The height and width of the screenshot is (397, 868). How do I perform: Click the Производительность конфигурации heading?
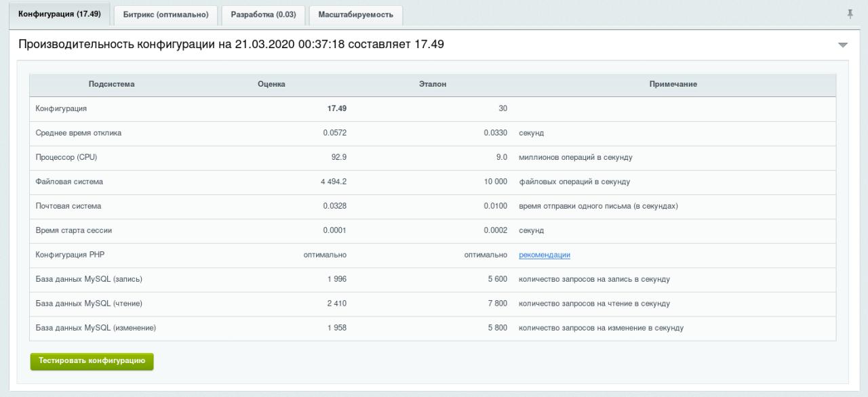click(x=231, y=45)
